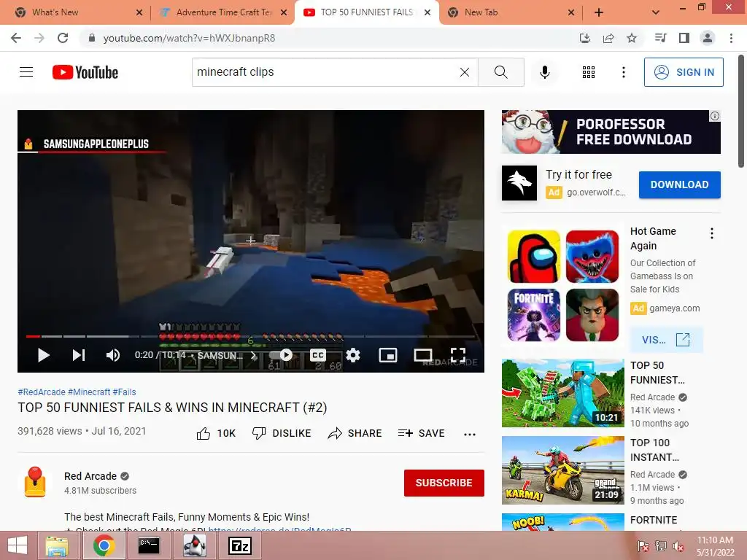The height and width of the screenshot is (560, 747).
Task: Click the SIGN IN button
Action: [x=684, y=72]
